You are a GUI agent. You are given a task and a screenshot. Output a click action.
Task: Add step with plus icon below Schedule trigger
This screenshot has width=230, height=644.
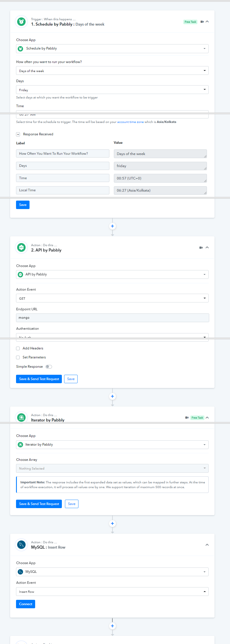pyautogui.click(x=112, y=226)
